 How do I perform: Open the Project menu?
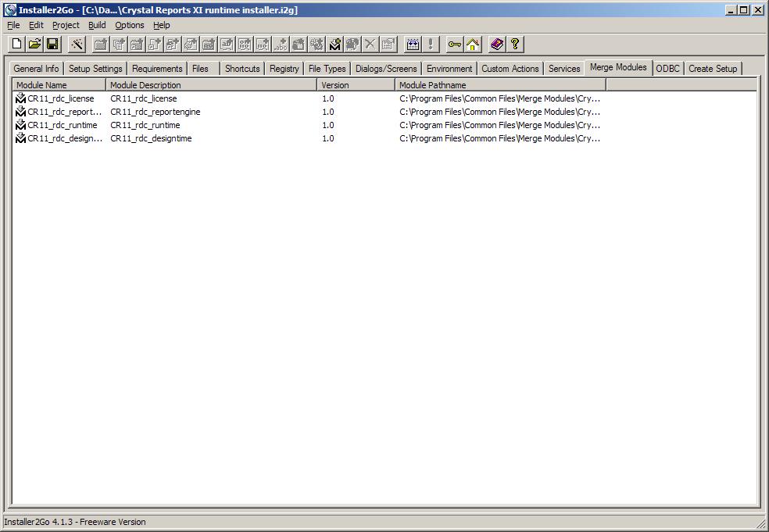[x=66, y=25]
